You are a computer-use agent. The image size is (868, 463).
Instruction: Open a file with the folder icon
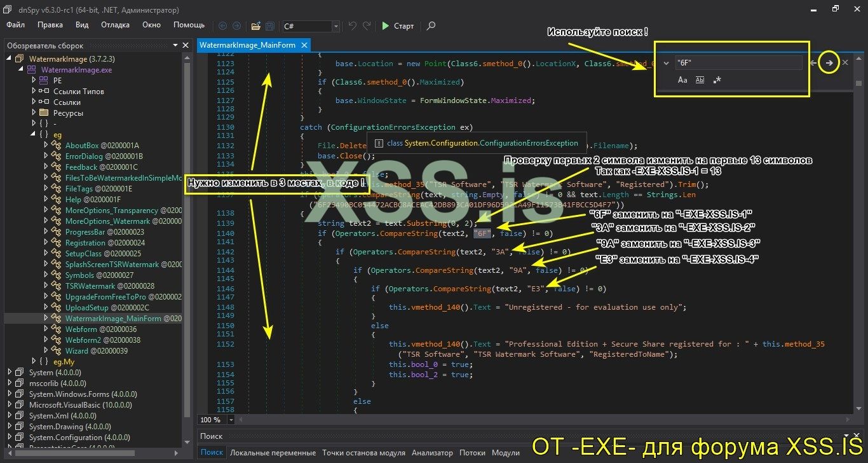point(255,26)
